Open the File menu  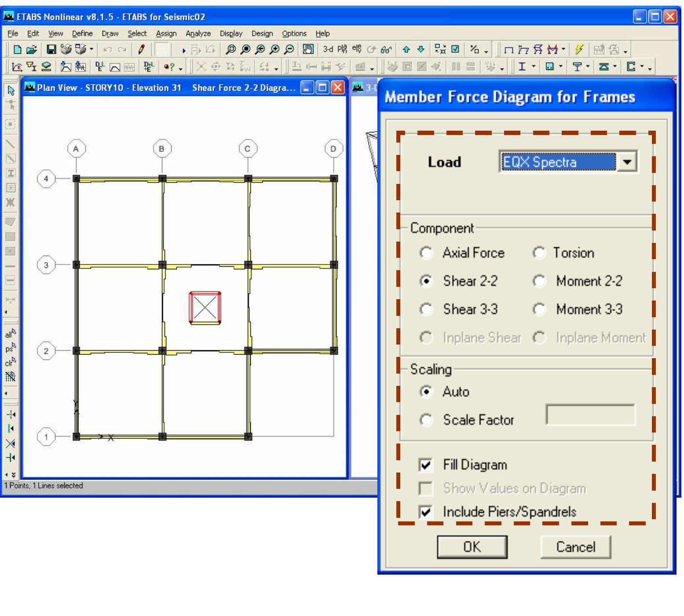(13, 33)
